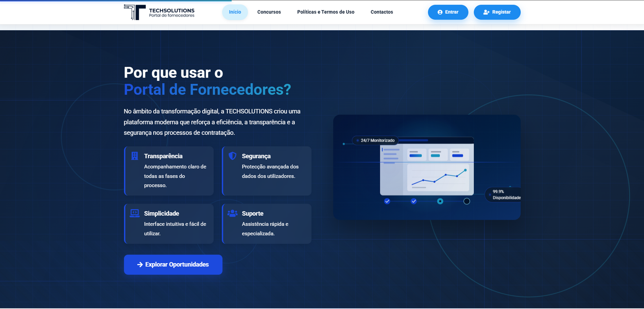Image resolution: width=644 pixels, height=309 pixels.
Task: Click the Registar button
Action: point(497,12)
